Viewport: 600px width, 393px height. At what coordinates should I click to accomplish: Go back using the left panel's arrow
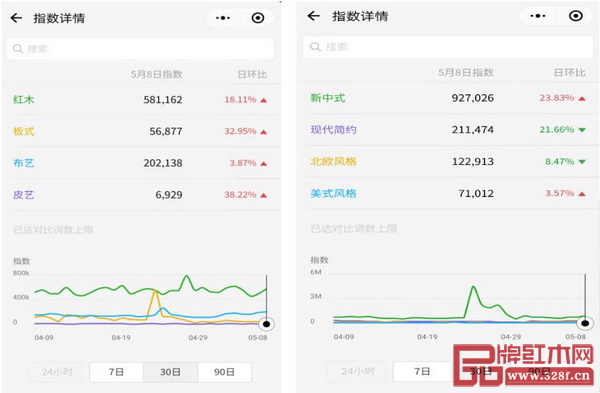16,18
